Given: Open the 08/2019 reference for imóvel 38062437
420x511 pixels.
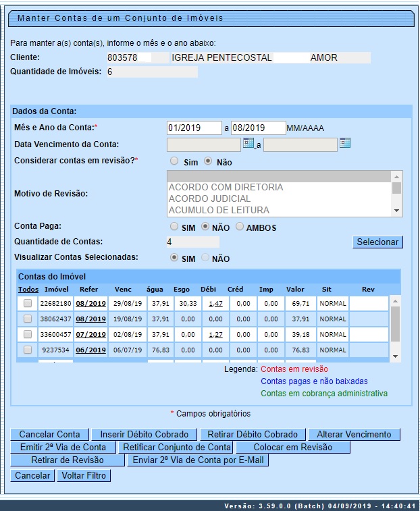Looking at the screenshot, I should coord(90,319).
